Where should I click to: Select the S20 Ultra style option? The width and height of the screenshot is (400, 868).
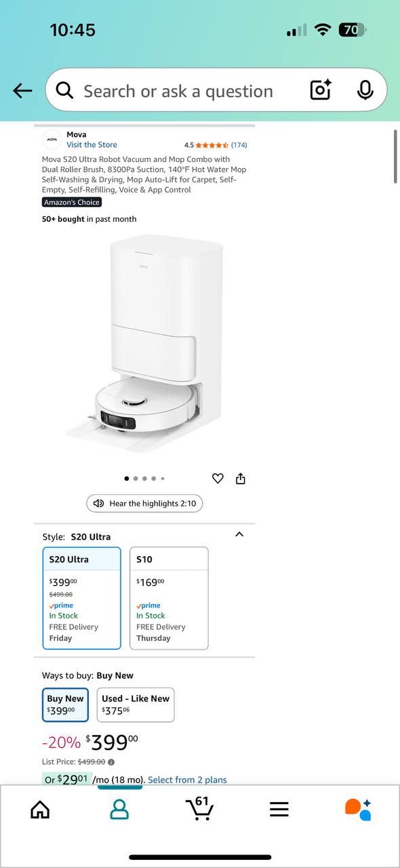82,598
